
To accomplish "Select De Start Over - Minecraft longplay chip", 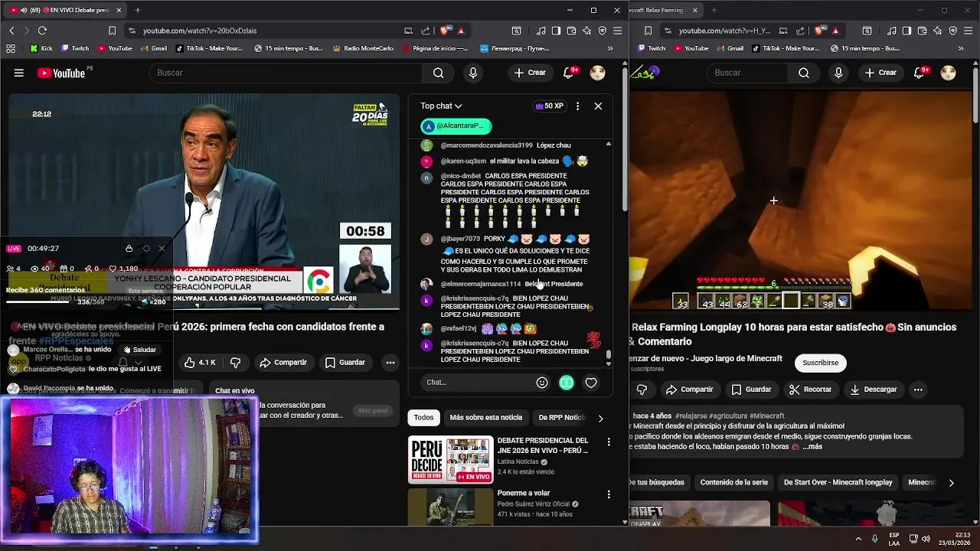I will pyautogui.click(x=838, y=483).
